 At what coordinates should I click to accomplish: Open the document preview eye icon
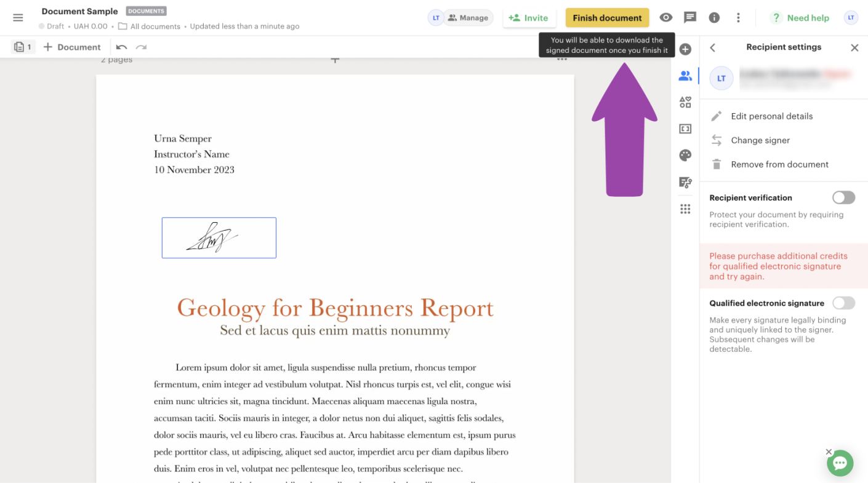tap(665, 17)
